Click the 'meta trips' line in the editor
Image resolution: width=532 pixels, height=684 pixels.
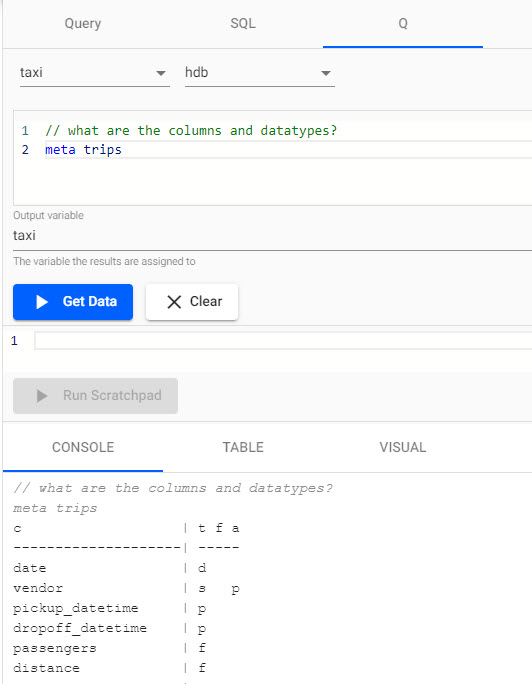(x=83, y=150)
